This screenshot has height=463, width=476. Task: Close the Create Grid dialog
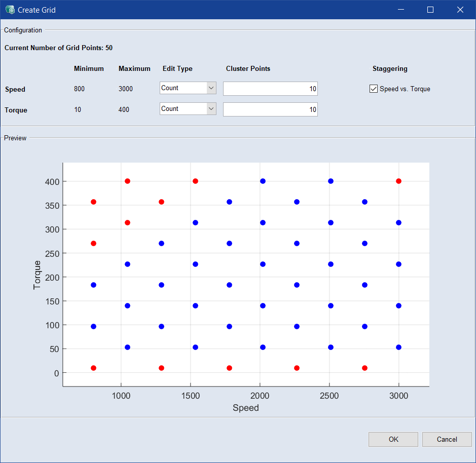click(x=460, y=10)
